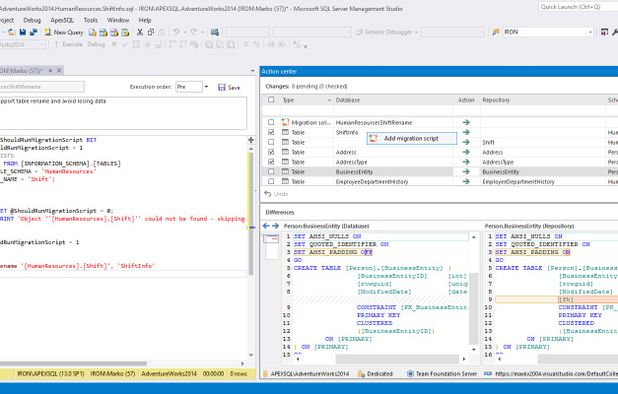Click the action arrow for EmployeeDepartmentHistory row
The image size is (618, 394).
466,182
